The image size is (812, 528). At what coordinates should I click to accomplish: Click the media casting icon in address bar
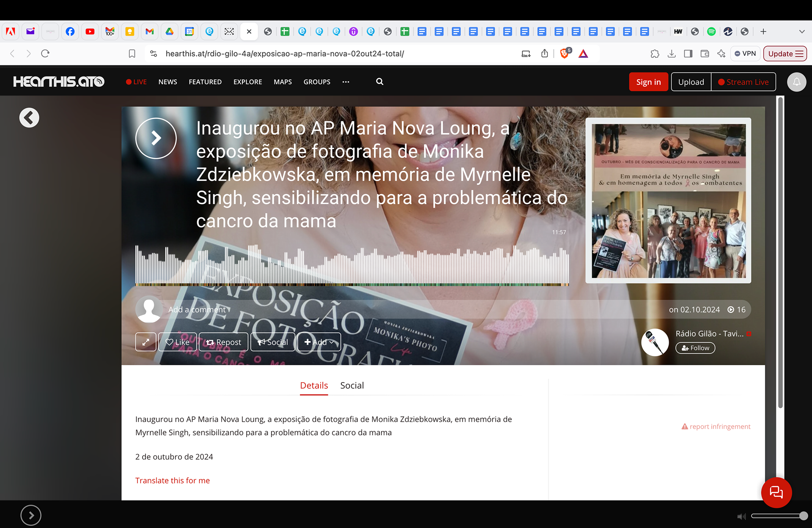coord(526,54)
